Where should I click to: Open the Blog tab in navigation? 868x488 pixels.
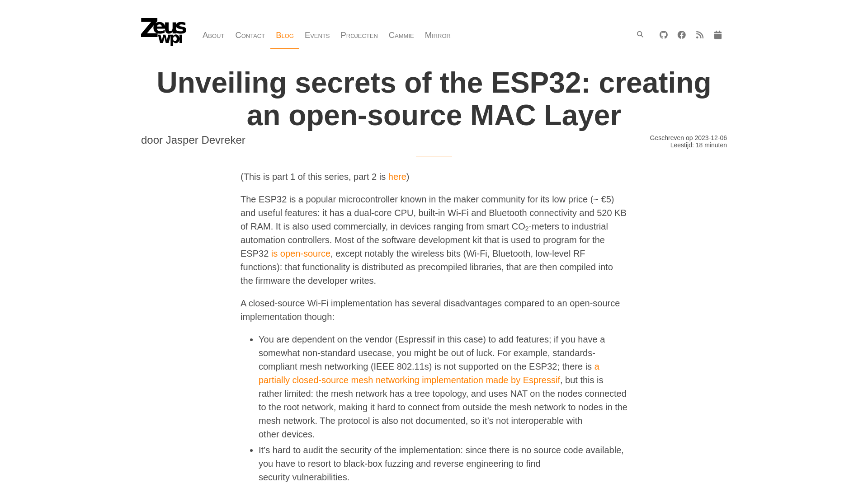(x=284, y=35)
